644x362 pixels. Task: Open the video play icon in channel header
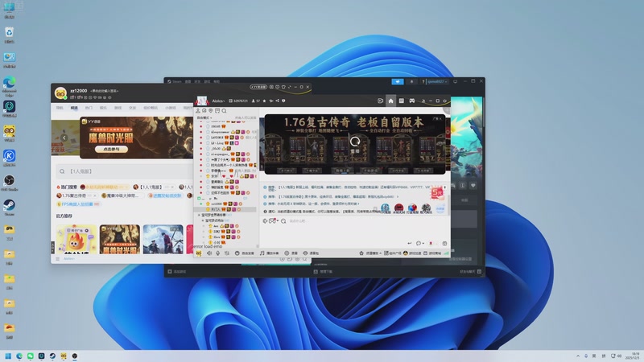coord(380,101)
